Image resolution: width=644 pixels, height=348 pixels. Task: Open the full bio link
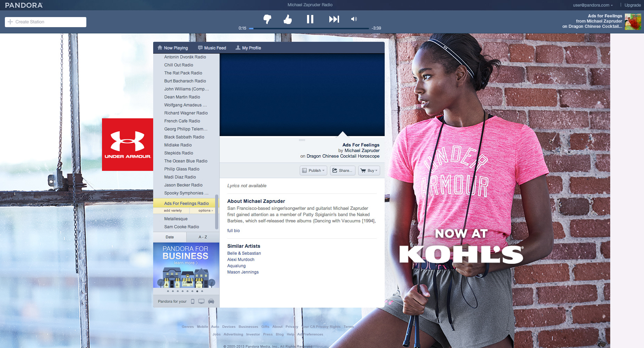[234, 231]
